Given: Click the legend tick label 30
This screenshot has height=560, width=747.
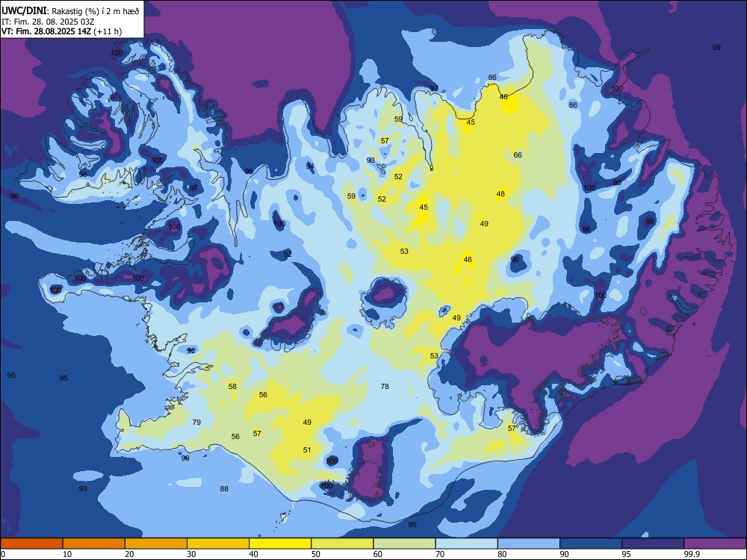Looking at the screenshot, I should click(191, 554).
